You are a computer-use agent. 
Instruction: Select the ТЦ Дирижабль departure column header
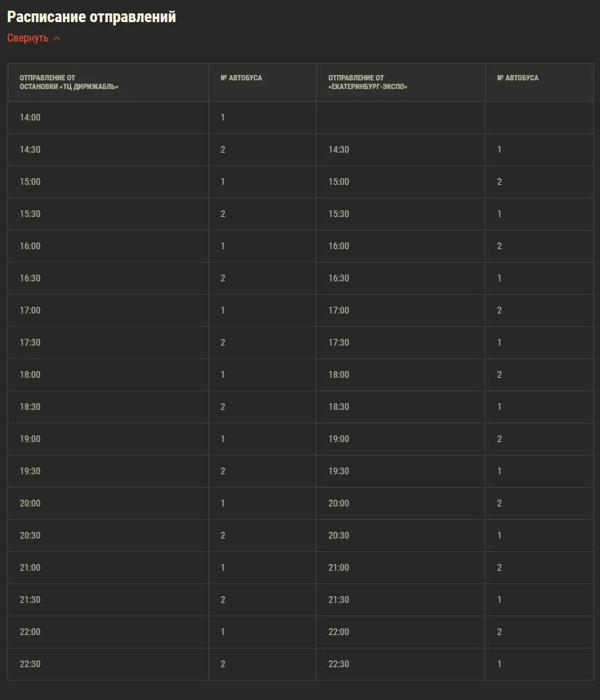pyautogui.click(x=69, y=82)
